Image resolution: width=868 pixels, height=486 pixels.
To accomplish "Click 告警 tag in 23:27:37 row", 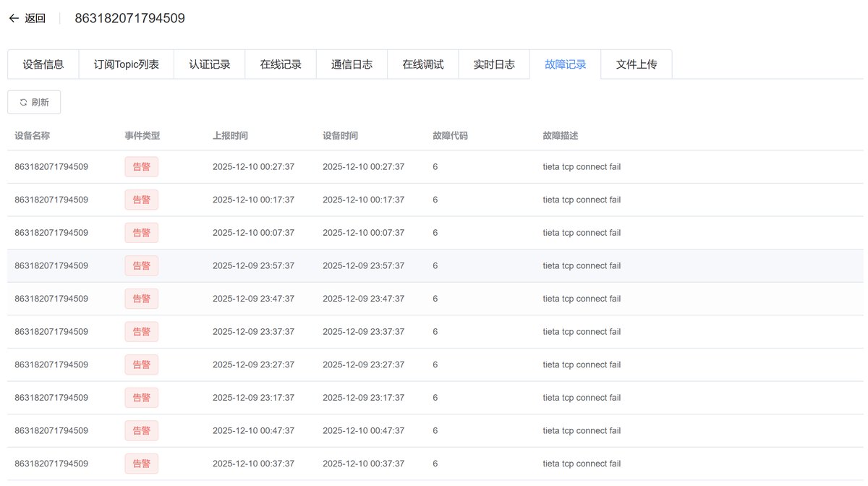I will pyautogui.click(x=141, y=364).
